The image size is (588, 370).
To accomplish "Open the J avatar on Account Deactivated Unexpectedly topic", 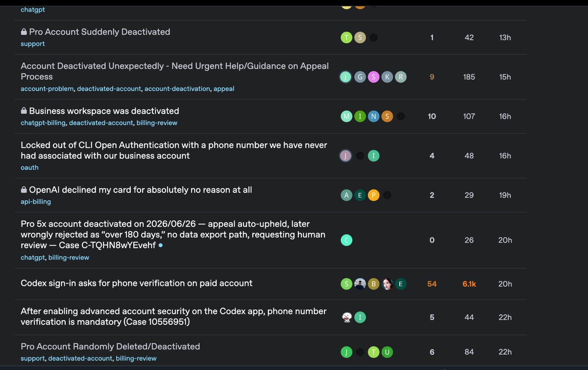I will [x=346, y=77].
